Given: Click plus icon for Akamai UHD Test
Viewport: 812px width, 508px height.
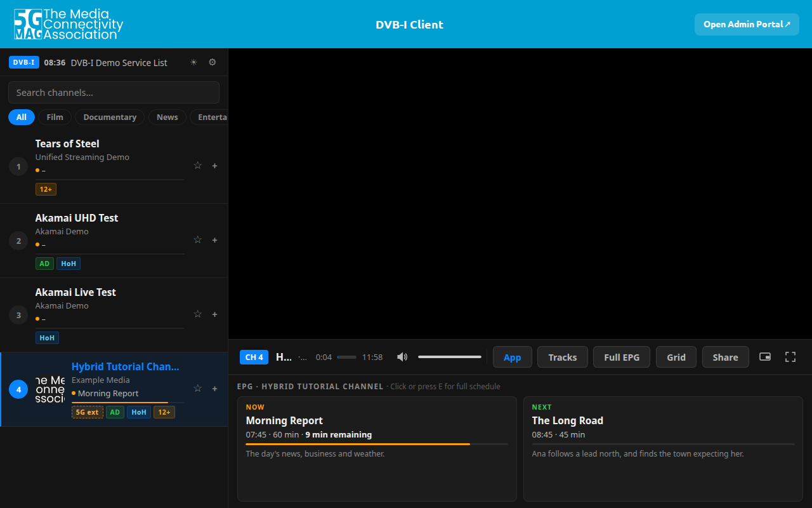Looking at the screenshot, I should [x=214, y=240].
